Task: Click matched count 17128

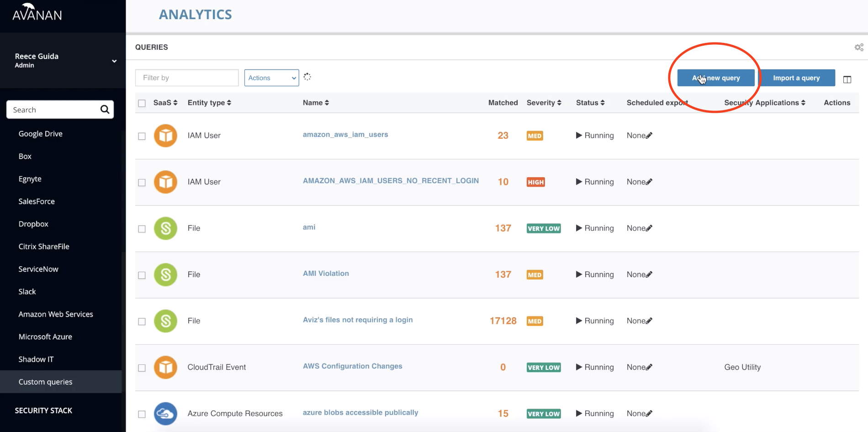Action: pos(503,321)
